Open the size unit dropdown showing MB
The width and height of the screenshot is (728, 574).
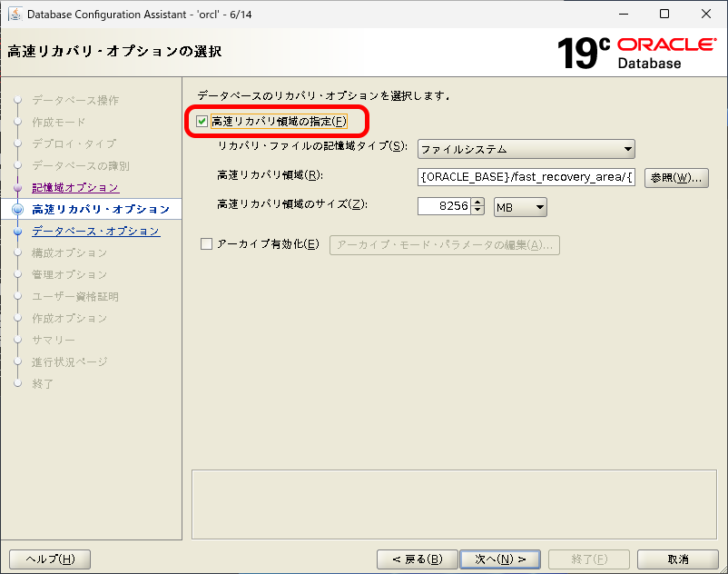point(539,207)
